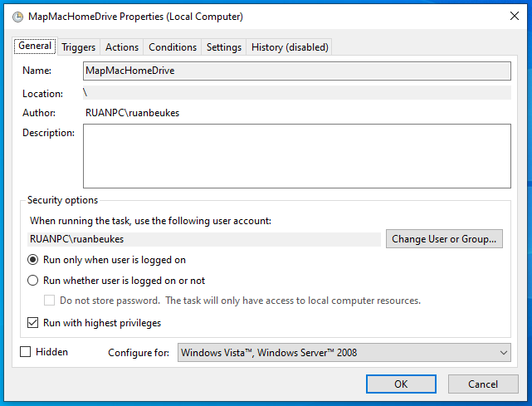Click the clock icon in the title bar
532x406 pixels.
(18, 16)
